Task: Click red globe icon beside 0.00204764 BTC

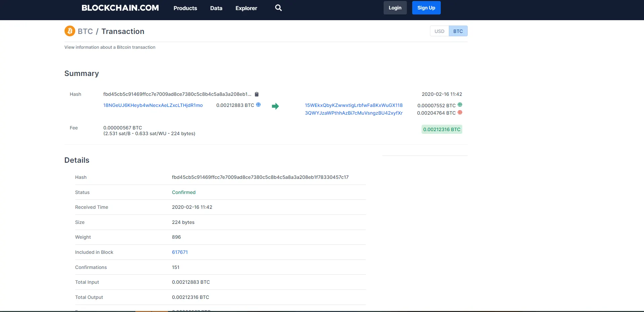Action: tap(460, 113)
